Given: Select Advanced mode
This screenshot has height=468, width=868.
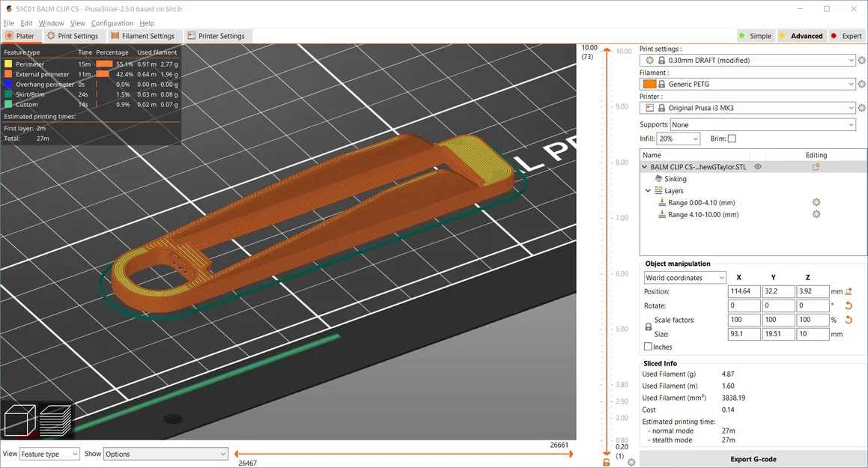Looking at the screenshot, I should pyautogui.click(x=801, y=36).
